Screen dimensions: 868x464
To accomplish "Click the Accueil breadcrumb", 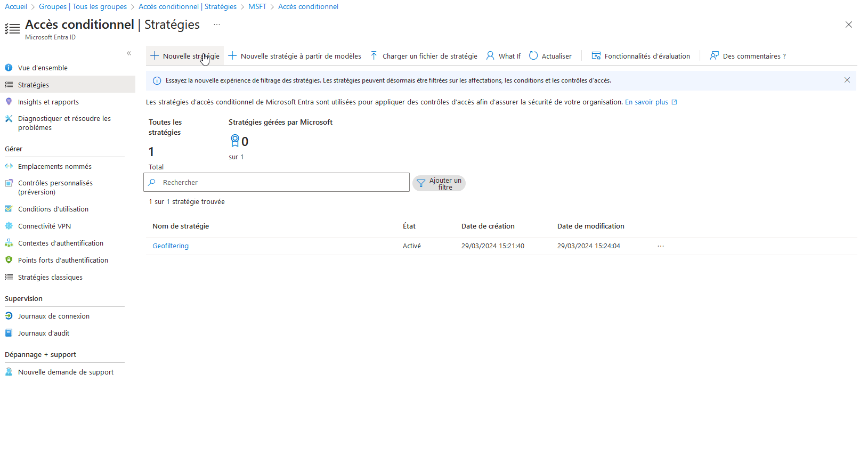I will pyautogui.click(x=16, y=6).
